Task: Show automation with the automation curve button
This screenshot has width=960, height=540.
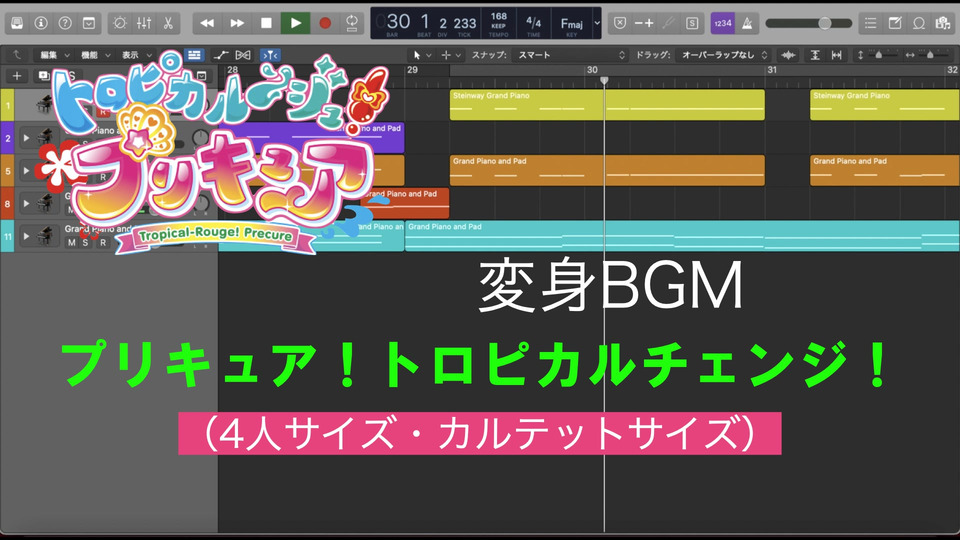Action: (x=220, y=55)
